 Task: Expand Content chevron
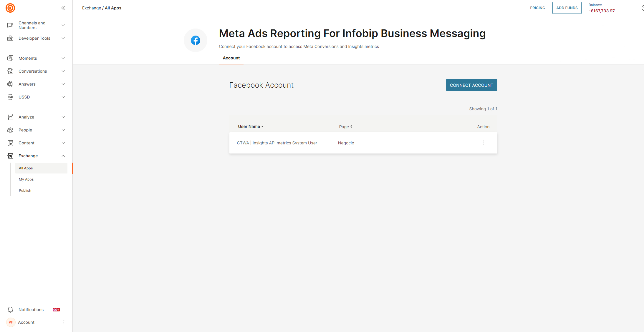[x=63, y=143]
